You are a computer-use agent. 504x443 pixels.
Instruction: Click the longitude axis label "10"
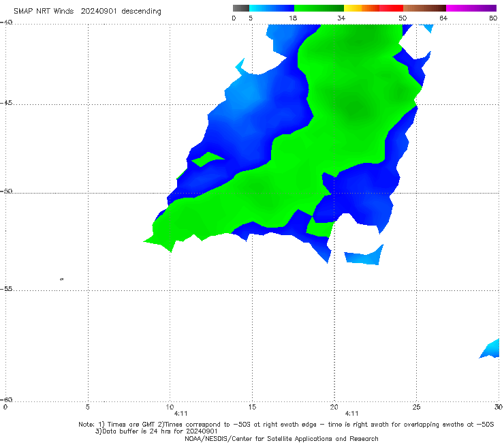(x=170, y=407)
